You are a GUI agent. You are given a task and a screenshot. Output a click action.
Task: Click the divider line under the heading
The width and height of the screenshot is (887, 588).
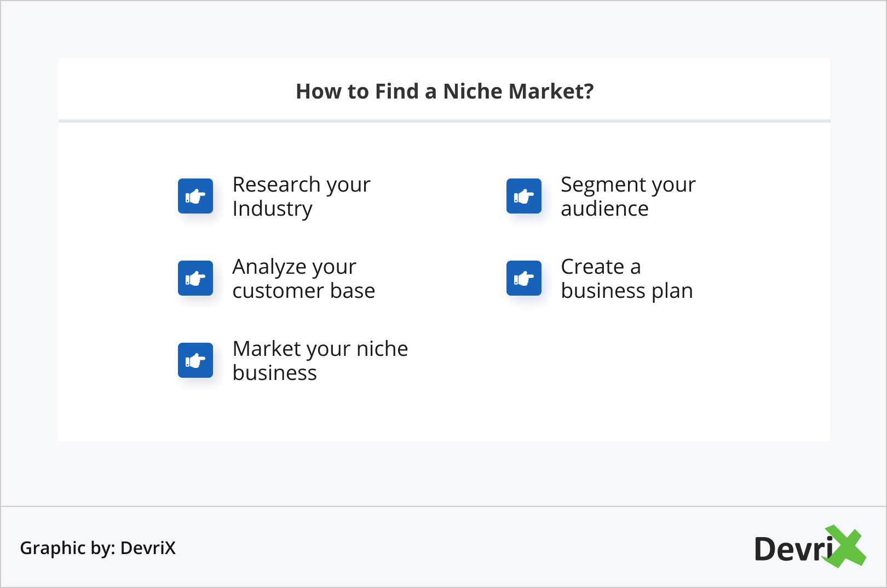444,121
